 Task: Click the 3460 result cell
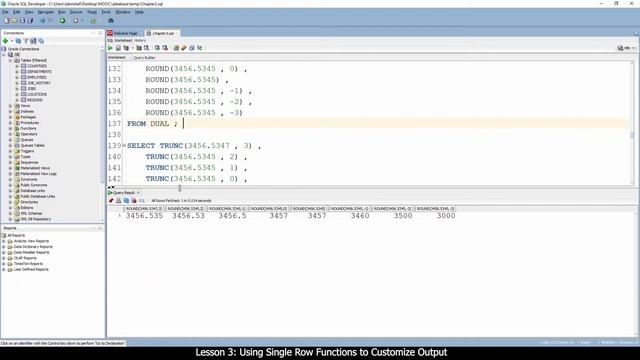point(360,216)
